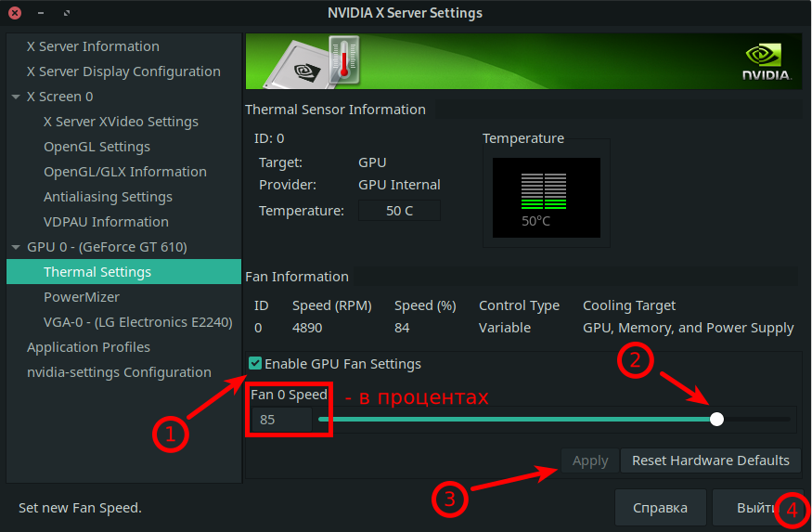
Task: Select VDPAU Information entry
Action: [106, 222]
